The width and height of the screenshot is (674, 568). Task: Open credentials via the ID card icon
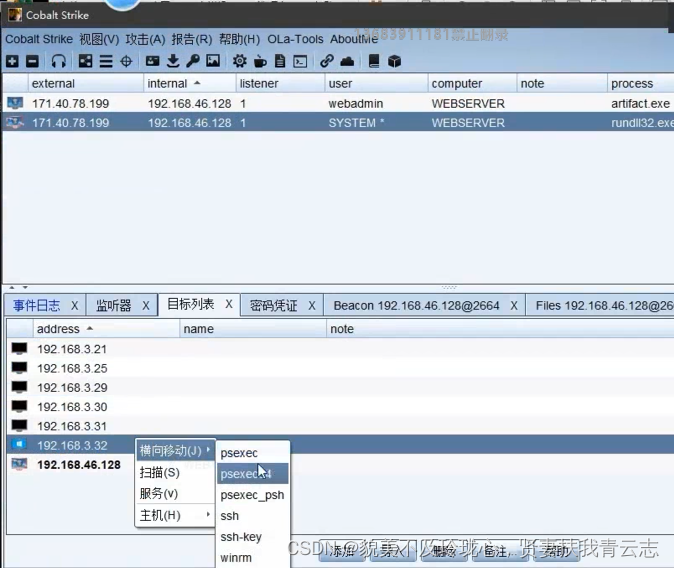[152, 61]
